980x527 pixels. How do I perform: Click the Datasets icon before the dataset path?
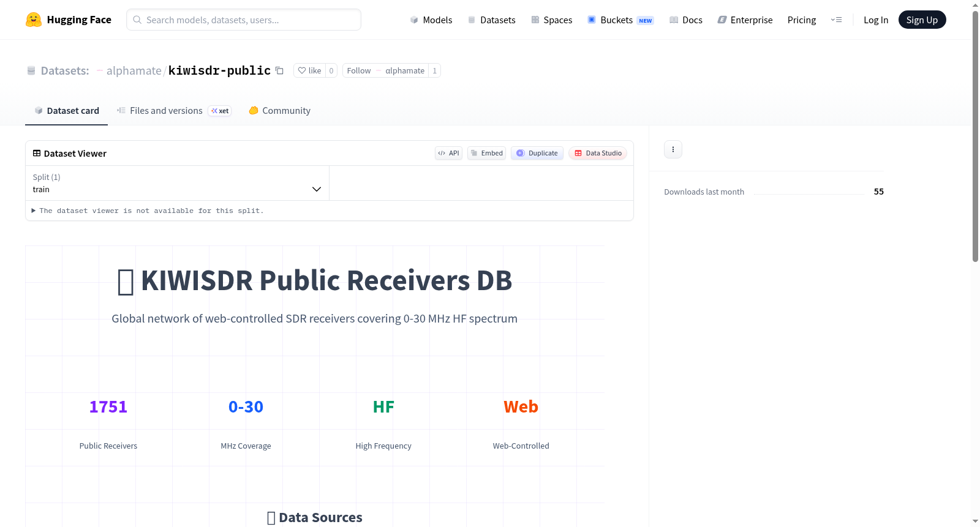[x=31, y=70]
